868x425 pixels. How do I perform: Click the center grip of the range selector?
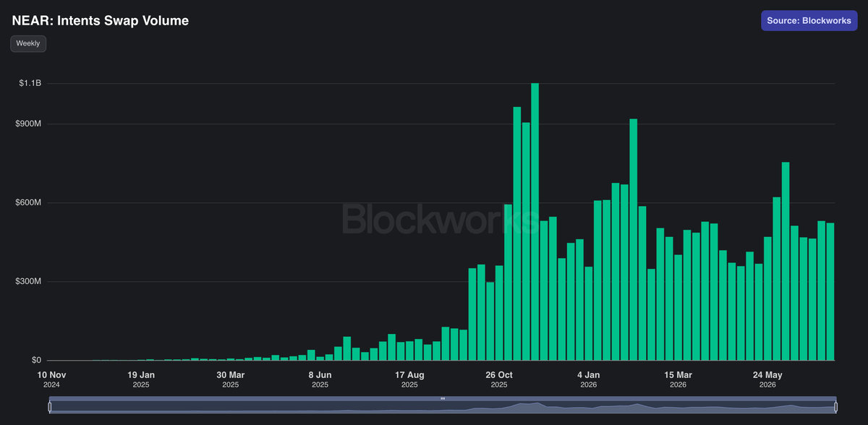[443, 398]
